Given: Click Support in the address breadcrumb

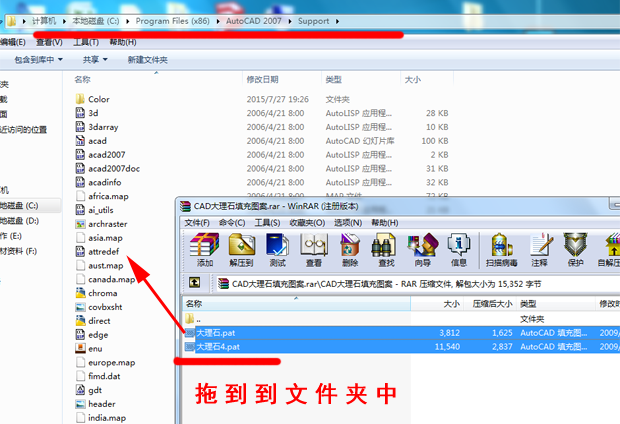Looking at the screenshot, I should point(313,21).
